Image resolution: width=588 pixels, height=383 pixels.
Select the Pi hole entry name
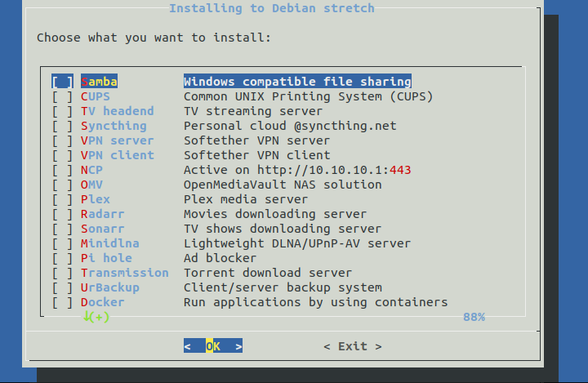coord(106,258)
